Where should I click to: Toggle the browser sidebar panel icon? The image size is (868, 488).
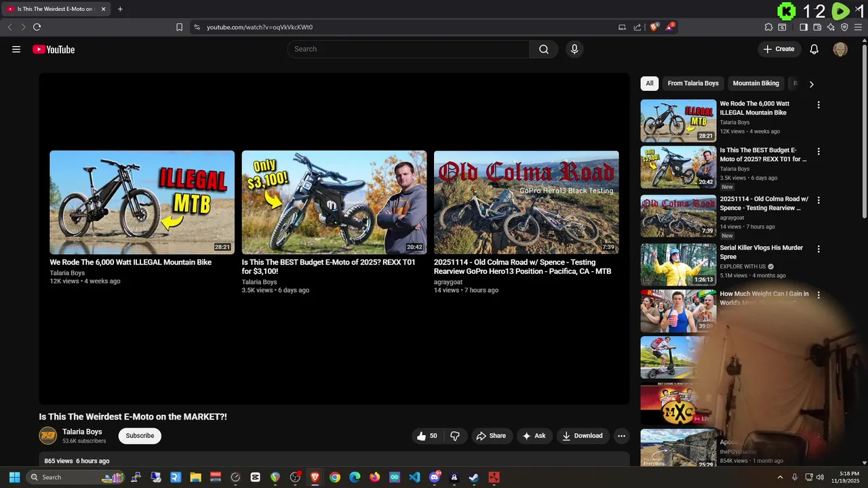point(804,27)
